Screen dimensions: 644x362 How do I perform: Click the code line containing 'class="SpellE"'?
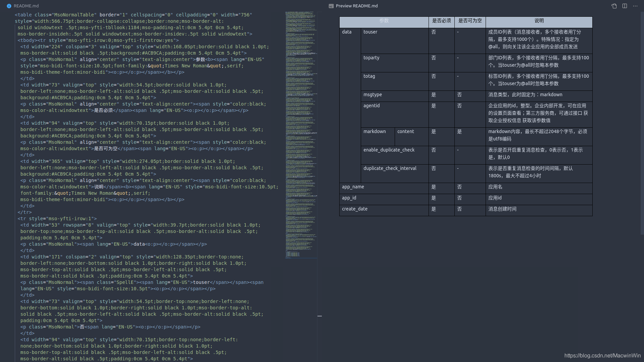(142, 282)
